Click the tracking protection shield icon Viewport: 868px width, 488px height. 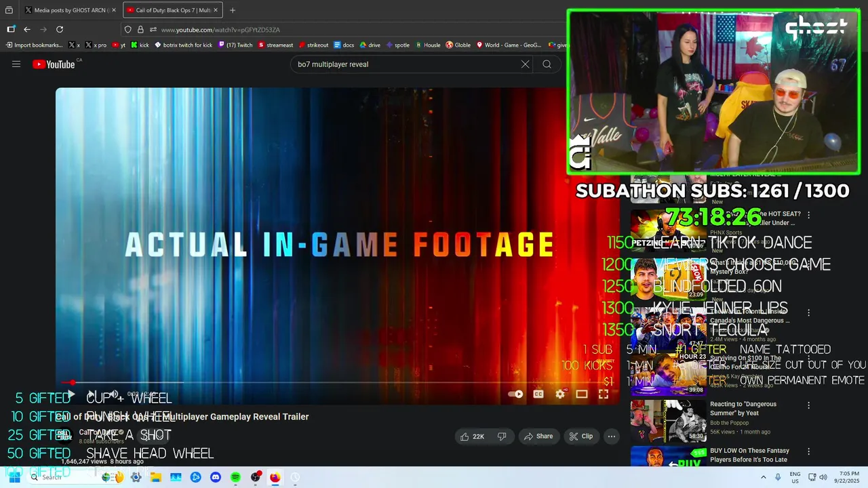127,30
